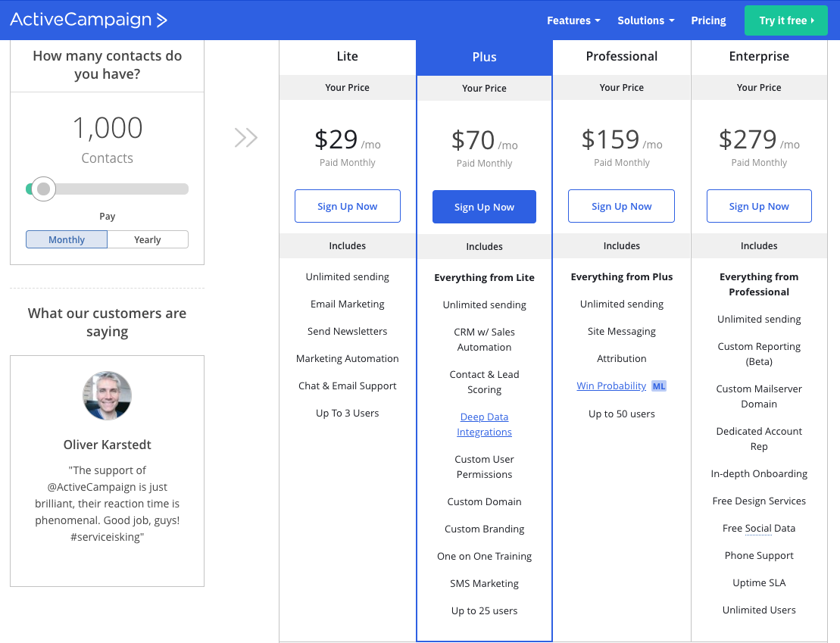Click the double chevron arrow icon
Viewport: 840px width, 643px height.
[x=246, y=138]
